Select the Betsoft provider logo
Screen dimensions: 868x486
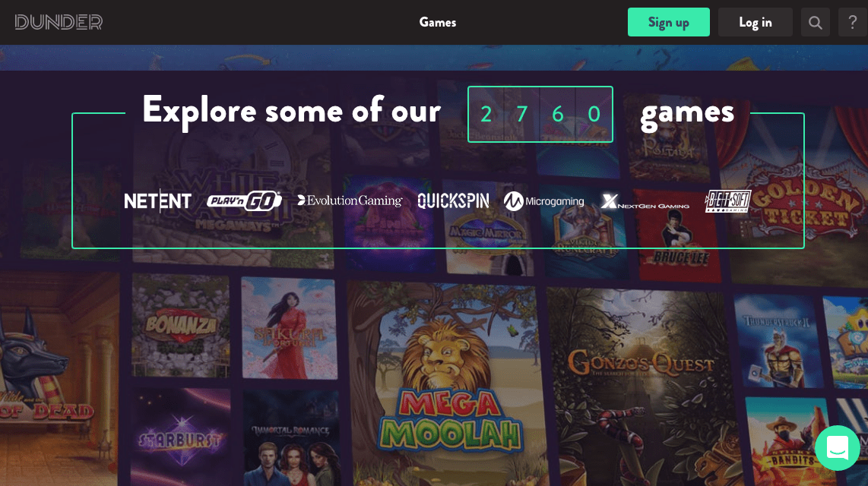pos(728,201)
